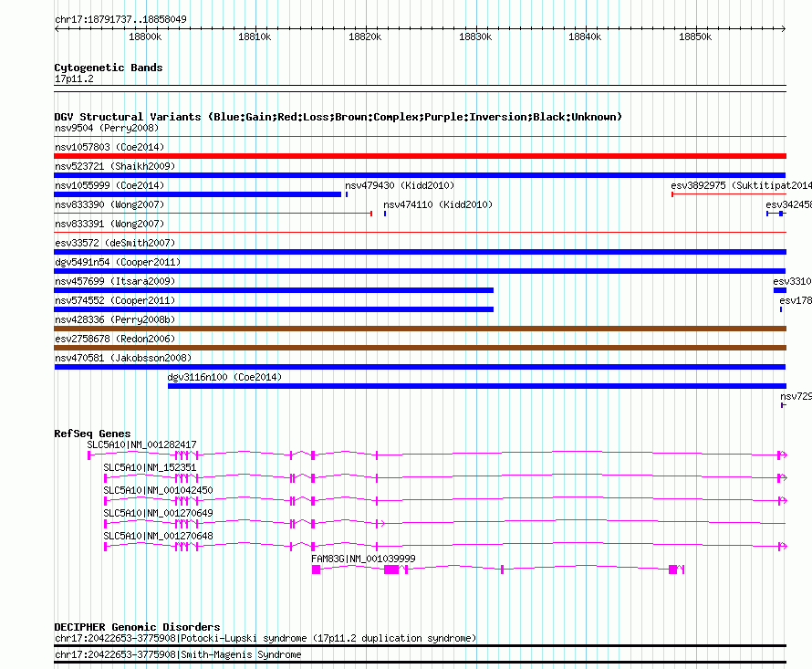Select the nsv523721 (Shaikh2009) blue gain bar
This screenshot has height=669, width=812.
[420, 175]
